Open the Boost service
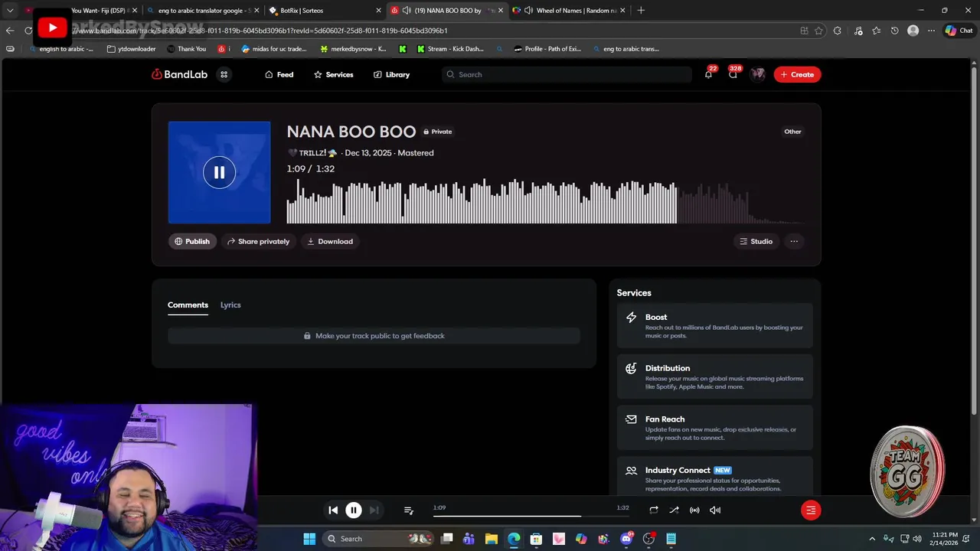Image resolution: width=980 pixels, height=551 pixels. [x=714, y=326]
